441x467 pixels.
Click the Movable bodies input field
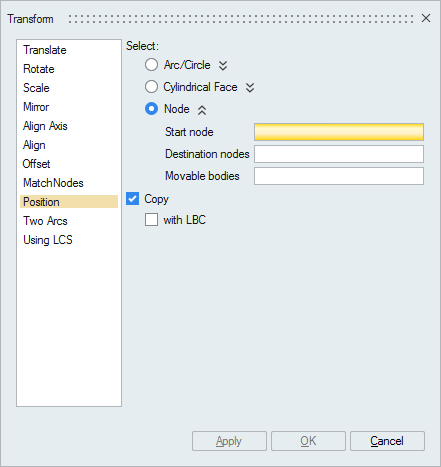(339, 176)
